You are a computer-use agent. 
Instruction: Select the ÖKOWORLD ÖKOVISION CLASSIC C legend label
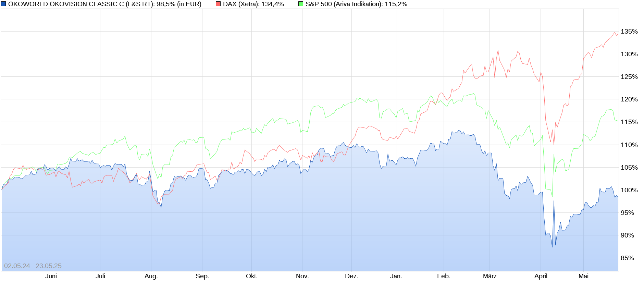(105, 4)
